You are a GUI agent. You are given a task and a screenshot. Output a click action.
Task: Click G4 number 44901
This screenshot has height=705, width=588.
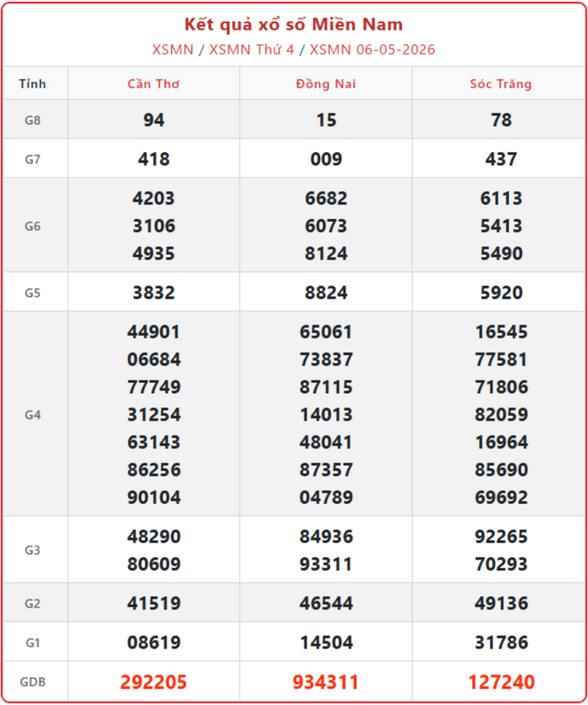154,332
